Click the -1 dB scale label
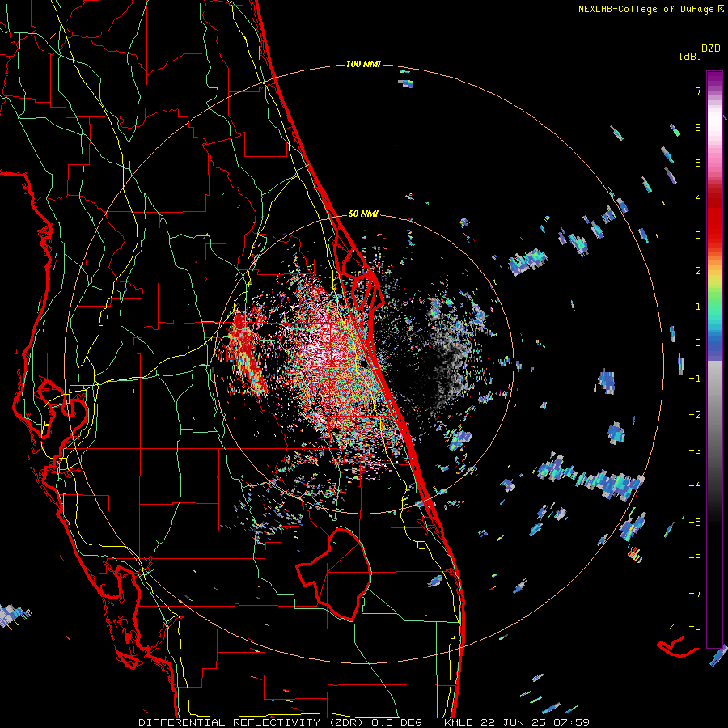728x728 pixels. [x=695, y=379]
